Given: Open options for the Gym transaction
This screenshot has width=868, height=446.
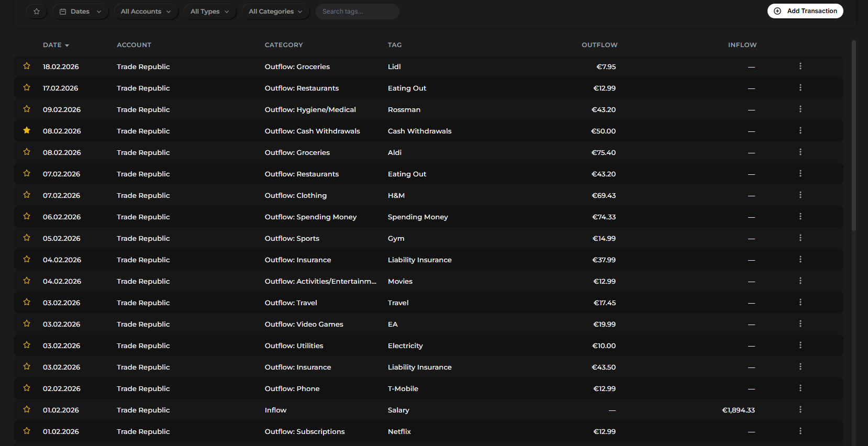Looking at the screenshot, I should 800,238.
